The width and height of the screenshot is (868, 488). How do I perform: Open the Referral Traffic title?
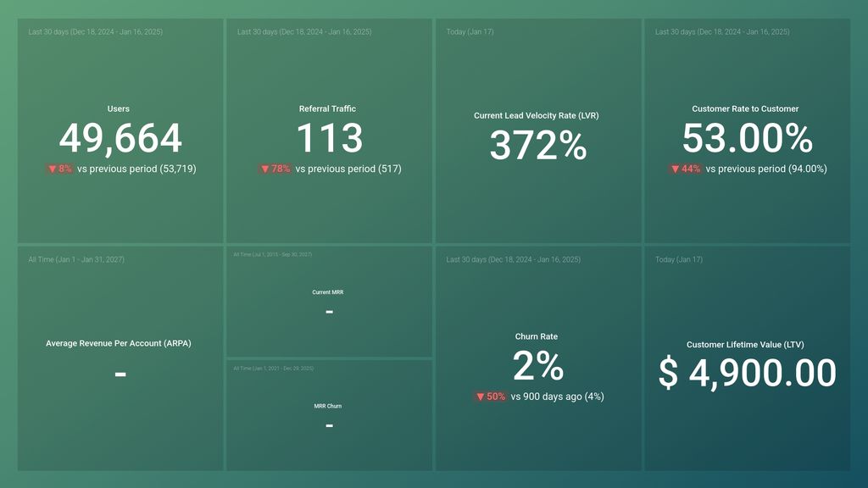coord(327,109)
